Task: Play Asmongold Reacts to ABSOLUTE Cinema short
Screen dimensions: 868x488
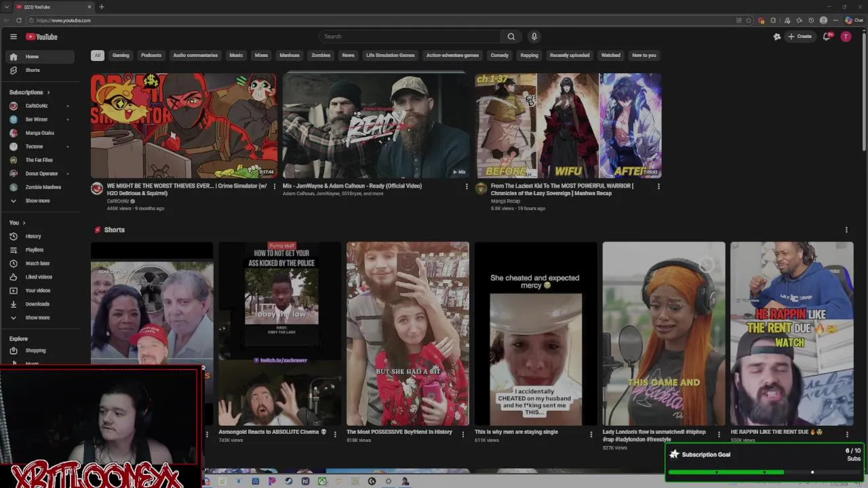Action: click(x=280, y=333)
